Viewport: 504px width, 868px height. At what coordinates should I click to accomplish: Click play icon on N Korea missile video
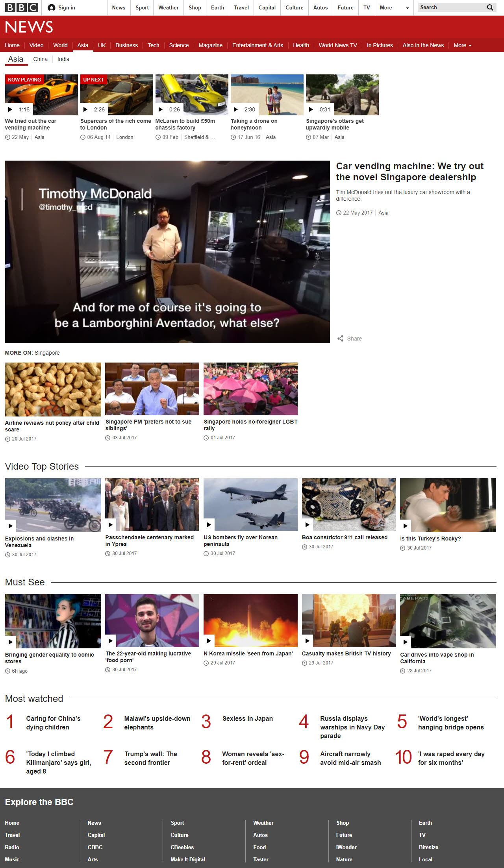pos(209,640)
